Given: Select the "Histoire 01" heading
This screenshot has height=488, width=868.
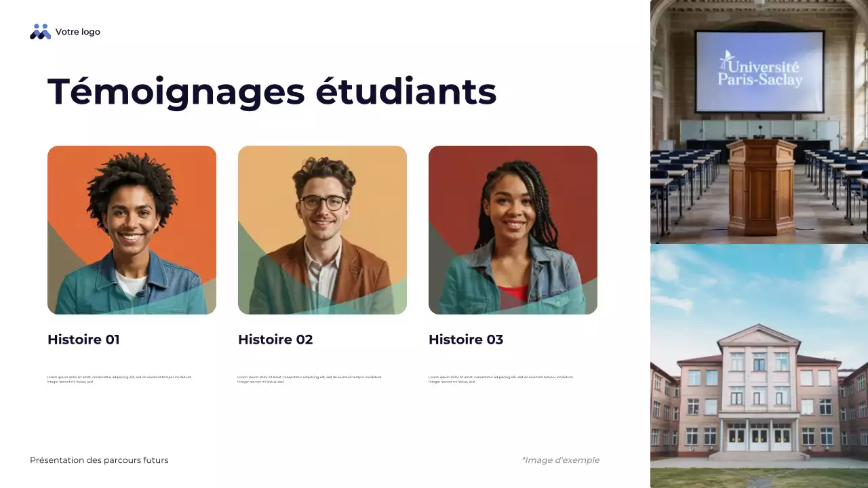Looking at the screenshot, I should [83, 340].
